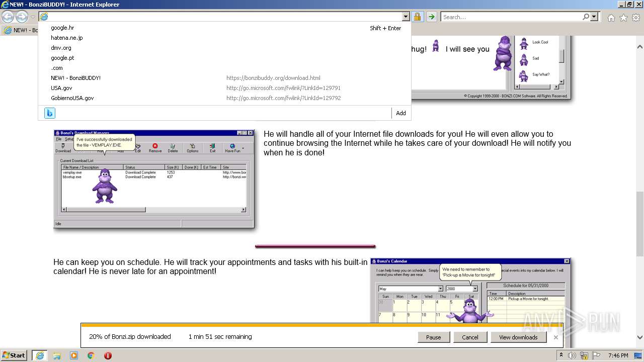Close the download notification bar

pyautogui.click(x=556, y=337)
